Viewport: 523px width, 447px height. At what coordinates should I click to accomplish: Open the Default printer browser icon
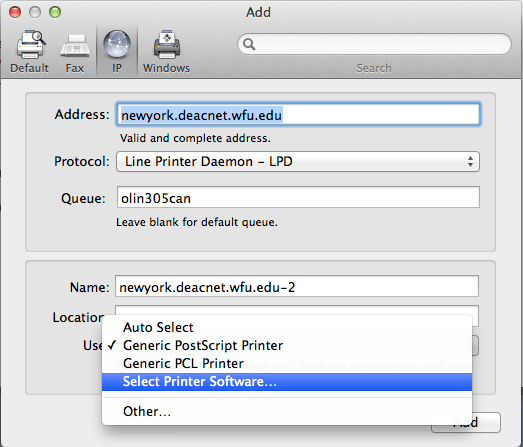tap(30, 44)
